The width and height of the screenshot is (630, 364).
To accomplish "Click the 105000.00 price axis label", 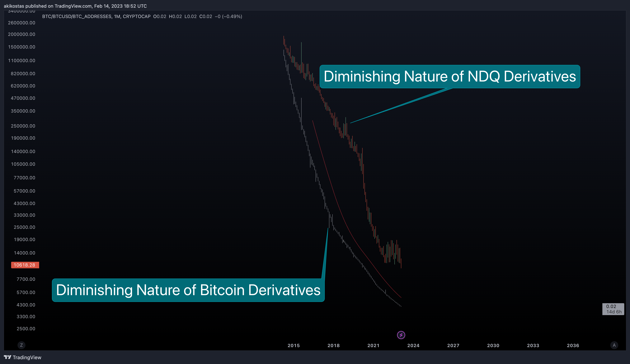I will pyautogui.click(x=23, y=164).
